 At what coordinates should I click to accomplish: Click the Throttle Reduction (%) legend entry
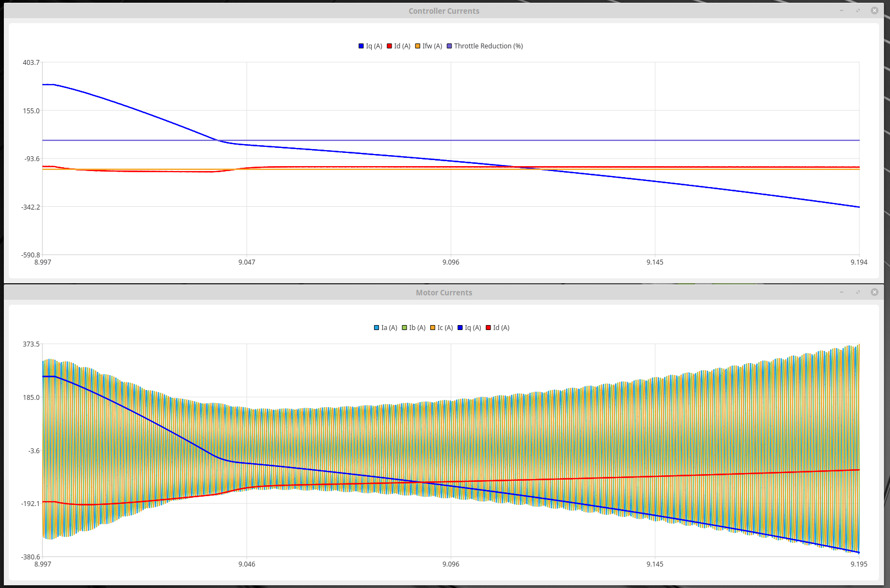[x=484, y=46]
